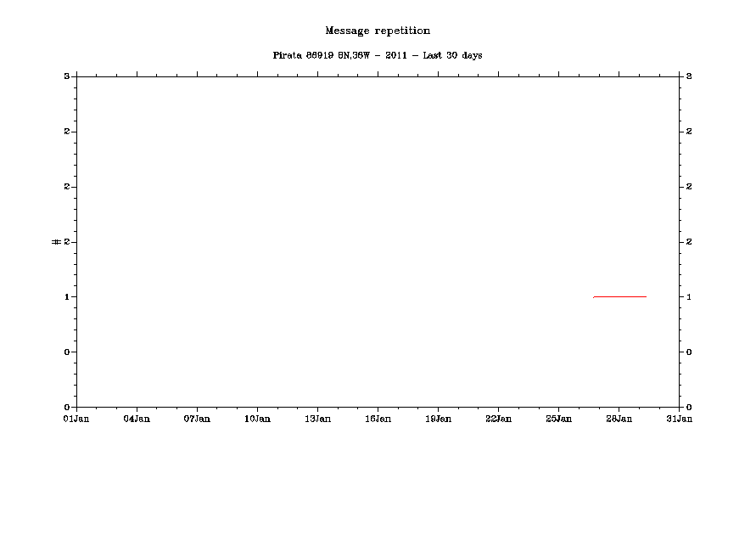Click the 22Jan date label
This screenshot has height=535, width=756.
(498, 419)
